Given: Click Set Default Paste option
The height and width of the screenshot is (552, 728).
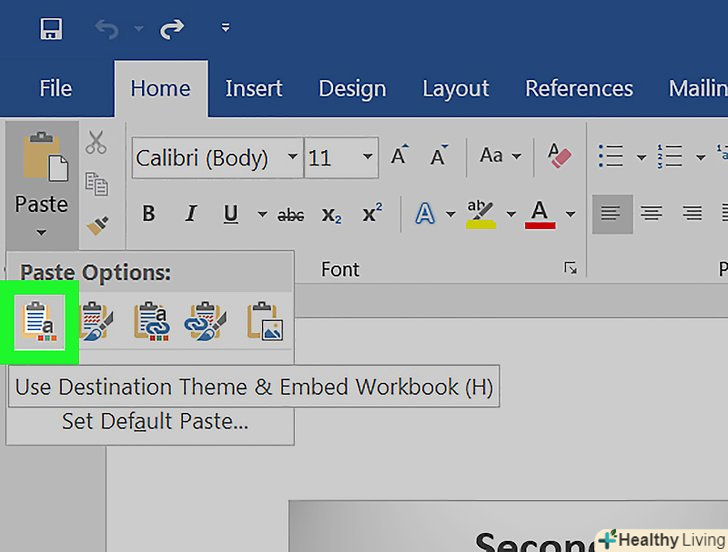Looking at the screenshot, I should (x=155, y=422).
